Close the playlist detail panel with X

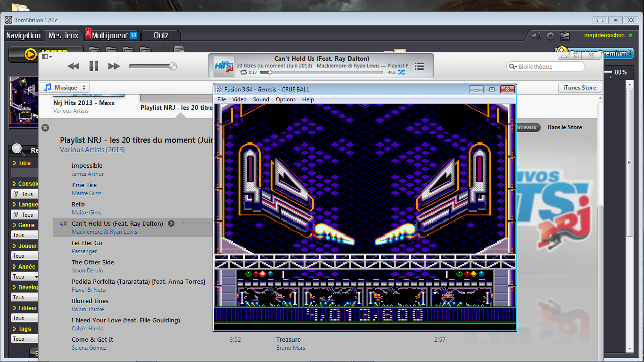(45, 128)
